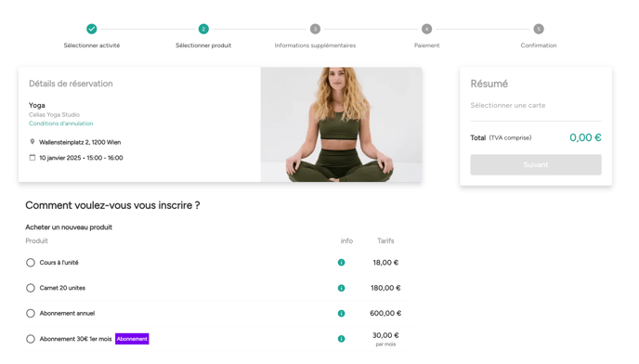Click Informations supplémentaires step label
639x364 pixels.
tap(315, 45)
